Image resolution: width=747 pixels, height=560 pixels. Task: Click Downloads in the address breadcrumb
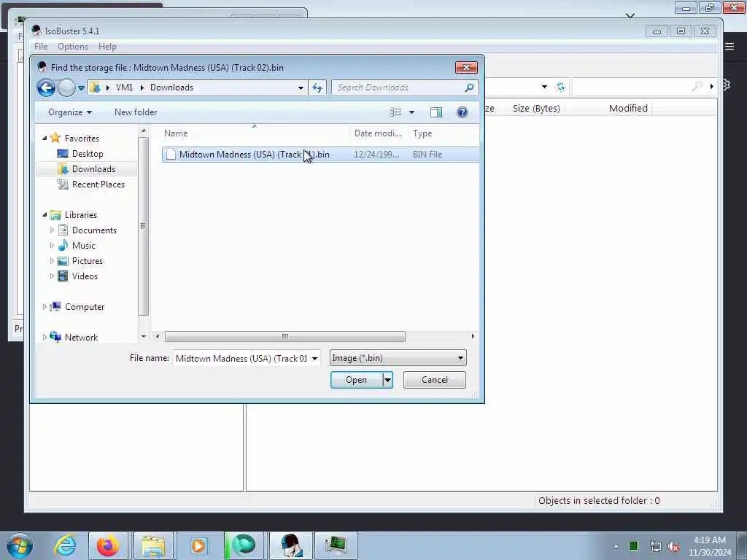point(171,87)
